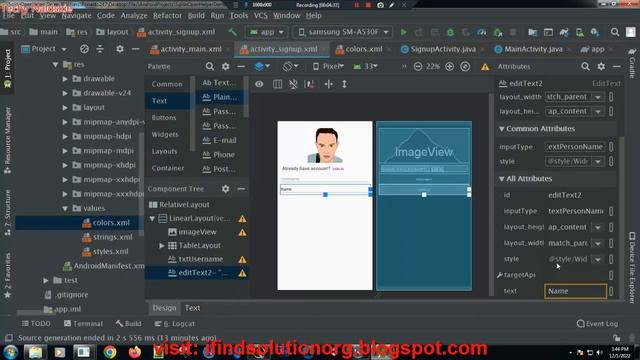Click the text attribute field containing Name
Screen dimensions: 640x360
click(575, 291)
